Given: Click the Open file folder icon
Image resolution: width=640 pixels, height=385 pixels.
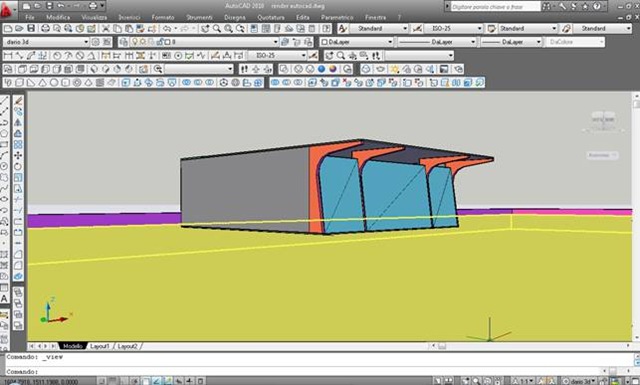Looking at the screenshot, I should [x=19, y=28].
